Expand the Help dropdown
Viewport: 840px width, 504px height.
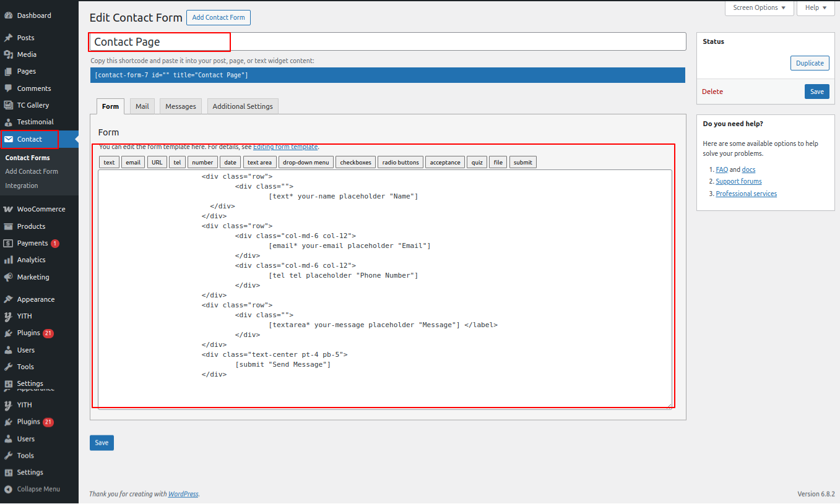point(816,8)
